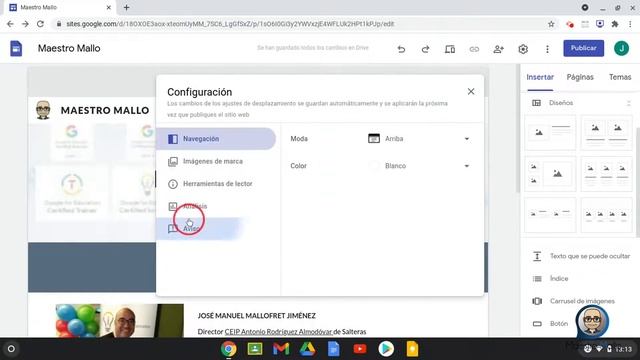Share with others icon

pyautogui.click(x=498, y=49)
